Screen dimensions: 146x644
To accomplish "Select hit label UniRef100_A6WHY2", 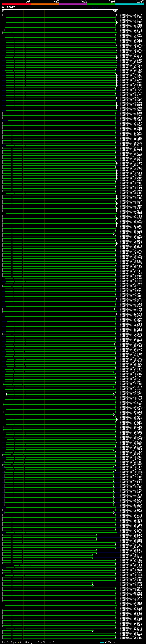I will coord(131,95).
